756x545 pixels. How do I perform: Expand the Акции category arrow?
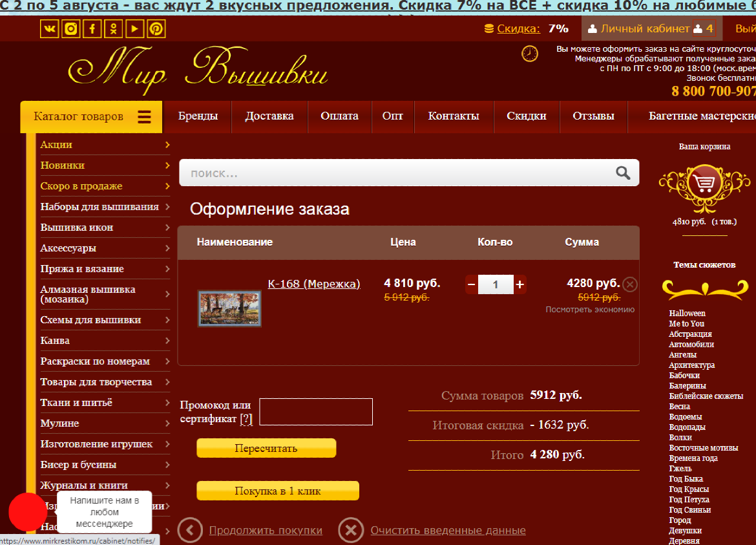(167, 145)
